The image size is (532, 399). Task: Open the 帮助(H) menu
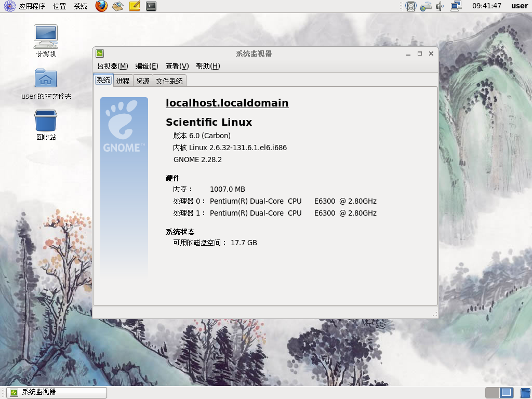click(x=208, y=66)
